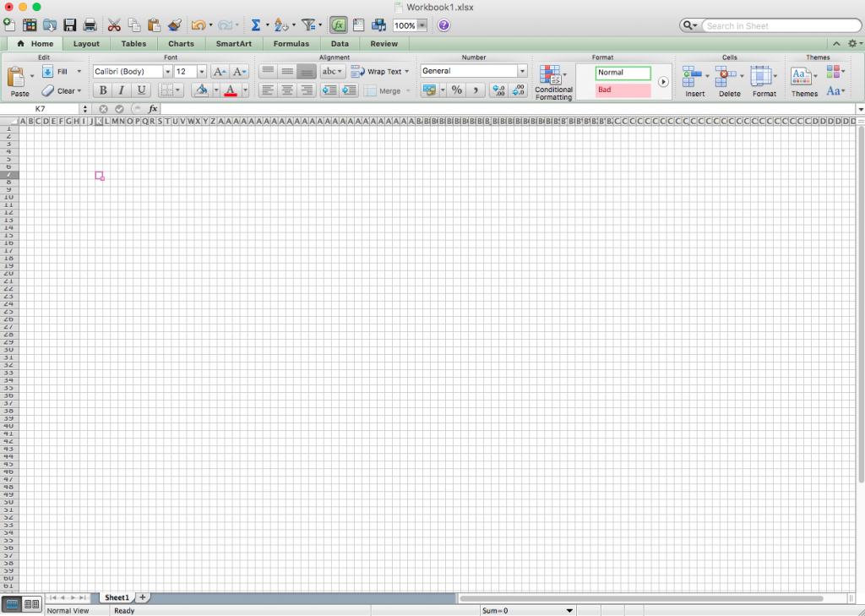Apply the red font color button
The width and height of the screenshot is (865, 616).
(231, 90)
